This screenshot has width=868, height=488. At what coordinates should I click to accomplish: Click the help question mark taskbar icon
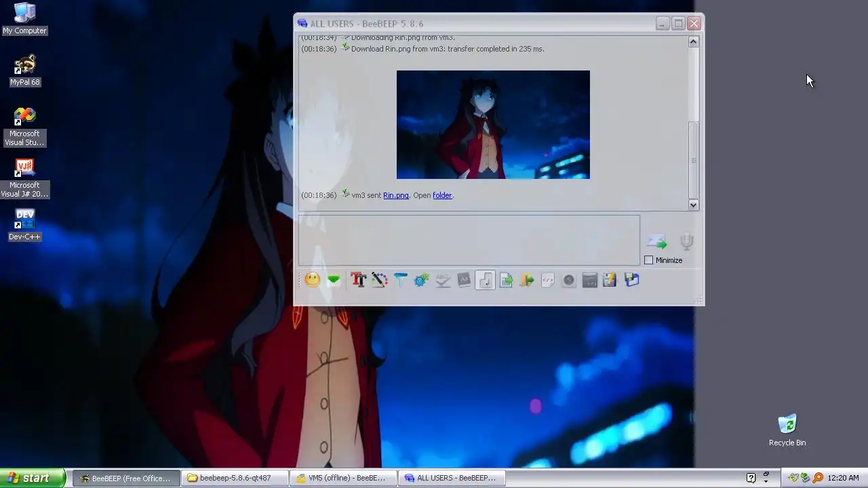point(751,478)
